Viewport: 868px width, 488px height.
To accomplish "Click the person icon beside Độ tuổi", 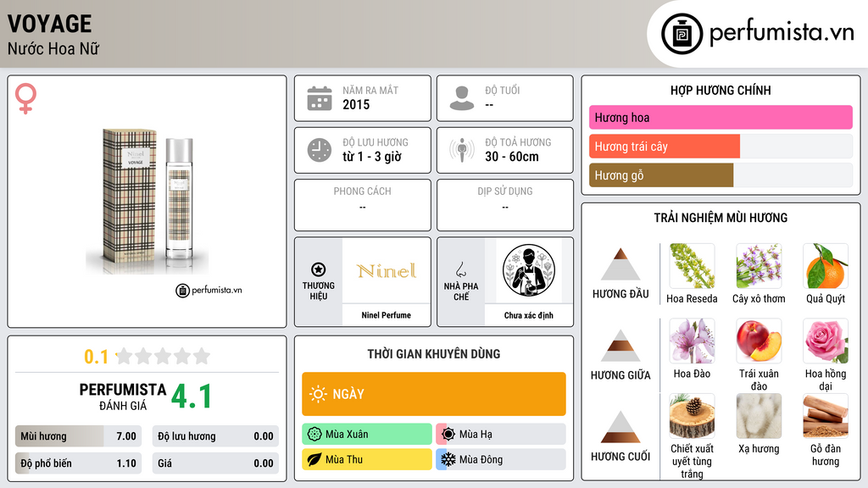I will pos(462,98).
